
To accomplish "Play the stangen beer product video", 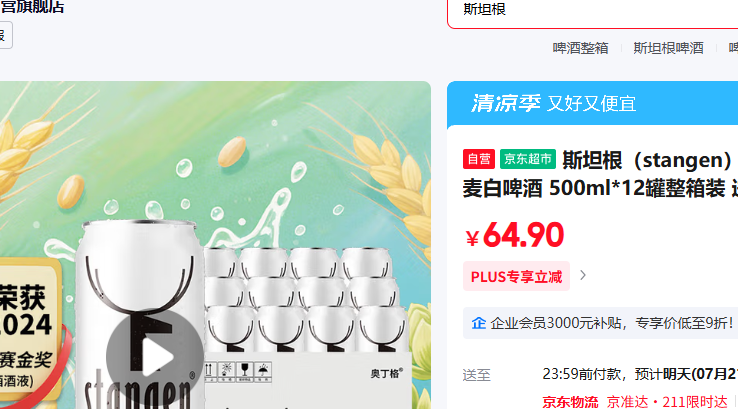I will pyautogui.click(x=155, y=357).
